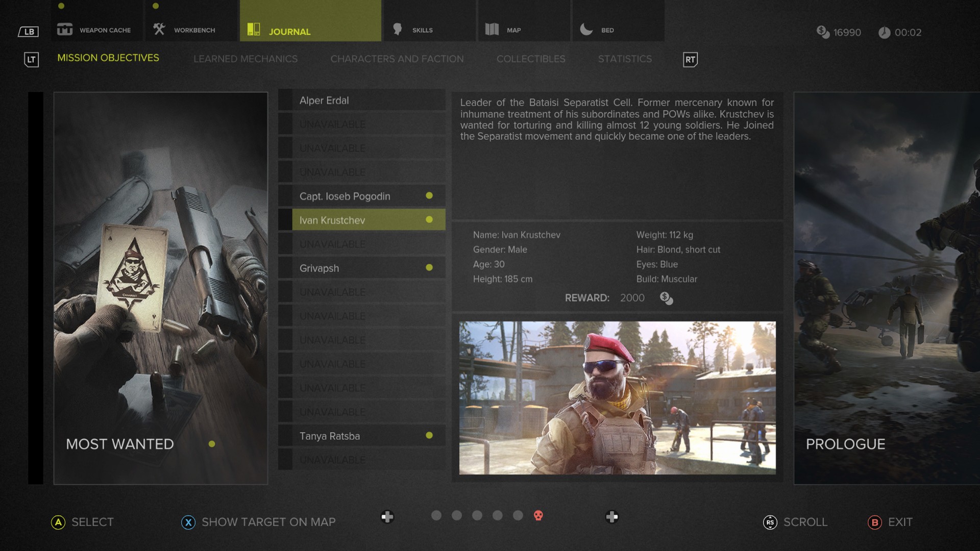Open the Most Wanted mission card

[x=161, y=288]
